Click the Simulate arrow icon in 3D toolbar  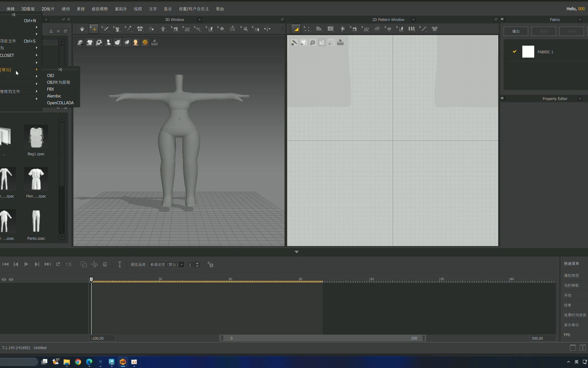pos(82,29)
